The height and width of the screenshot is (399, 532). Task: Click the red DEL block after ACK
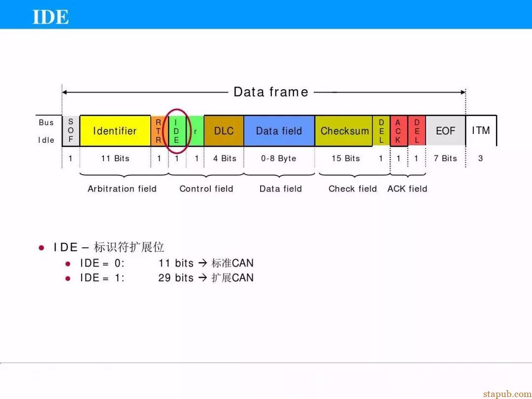click(x=417, y=131)
